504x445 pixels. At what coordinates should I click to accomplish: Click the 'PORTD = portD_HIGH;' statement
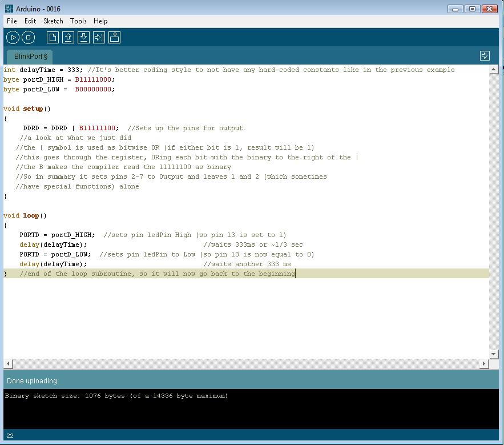(x=57, y=235)
